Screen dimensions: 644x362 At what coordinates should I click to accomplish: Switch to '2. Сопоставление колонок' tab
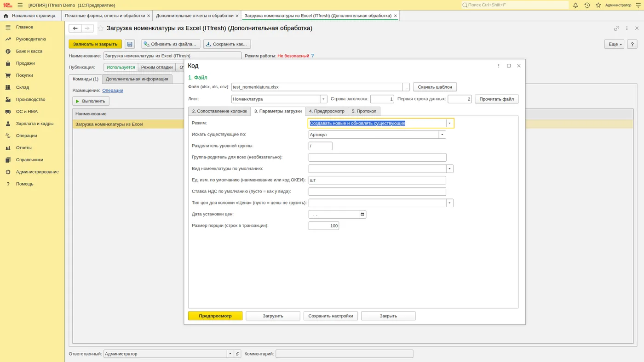click(x=219, y=111)
